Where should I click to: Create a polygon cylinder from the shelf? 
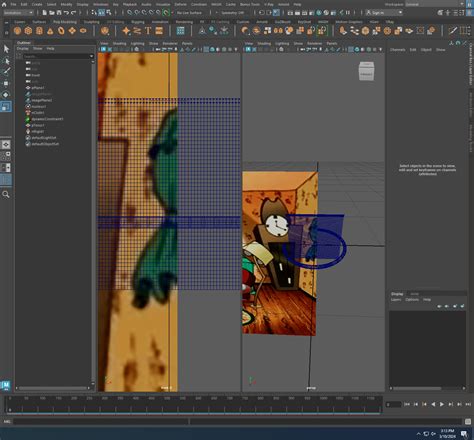[x=39, y=31]
